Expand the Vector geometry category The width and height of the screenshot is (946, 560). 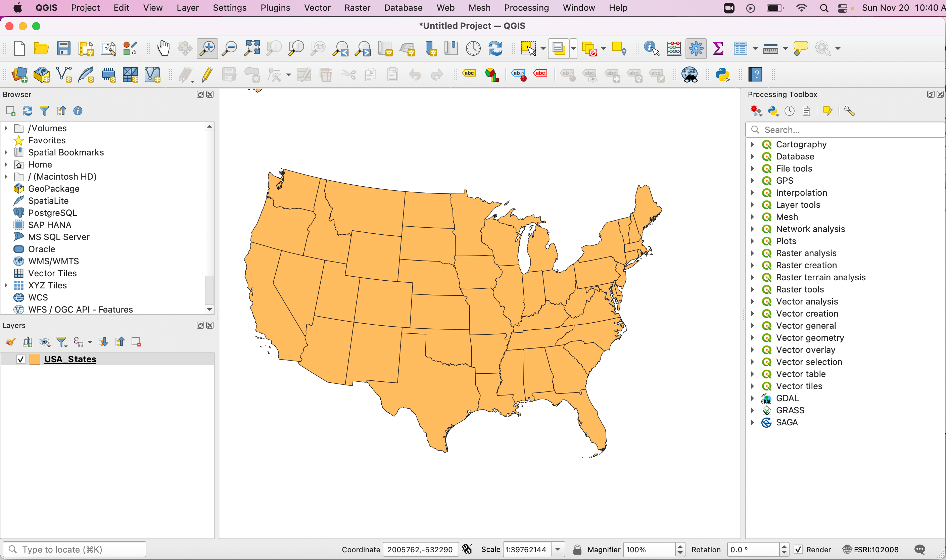tap(753, 338)
